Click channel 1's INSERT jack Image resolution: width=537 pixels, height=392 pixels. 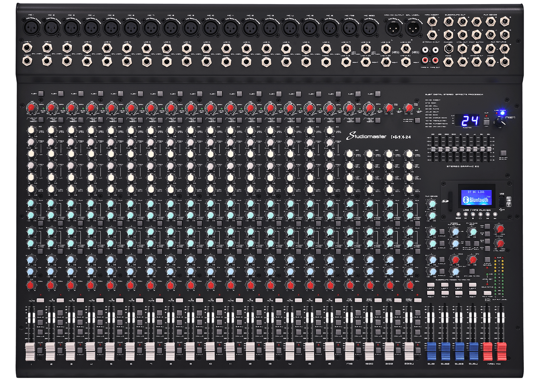(x=27, y=61)
